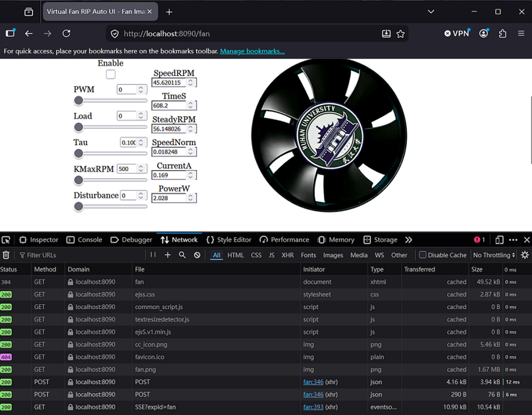Switch to the Console tab
Screen dimensions: 532x415
[x=84, y=240]
